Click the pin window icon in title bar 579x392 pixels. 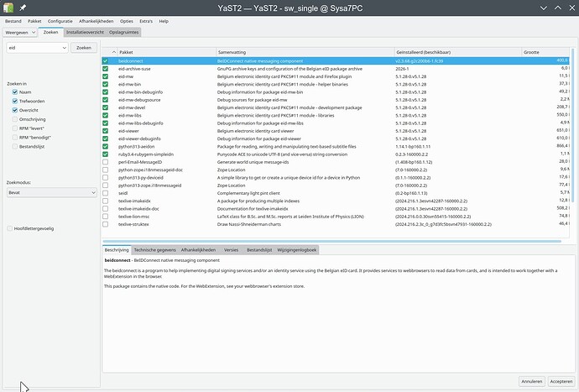pyautogui.click(x=23, y=8)
